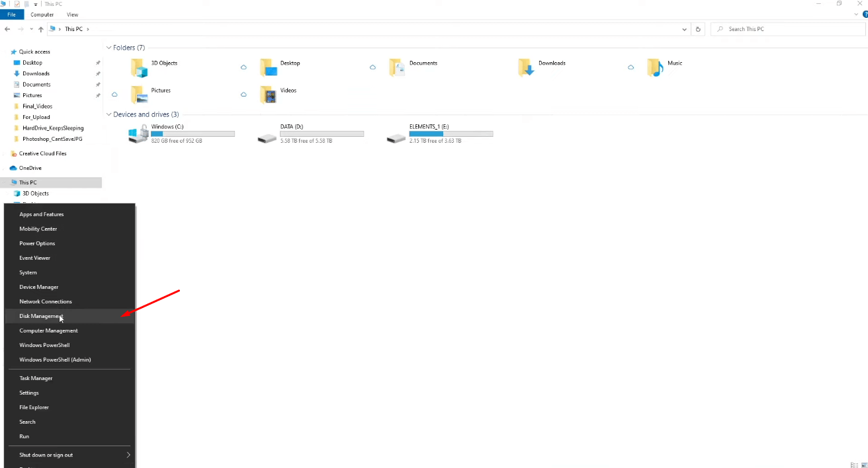Click the Refresh button beside address bar

click(698, 29)
